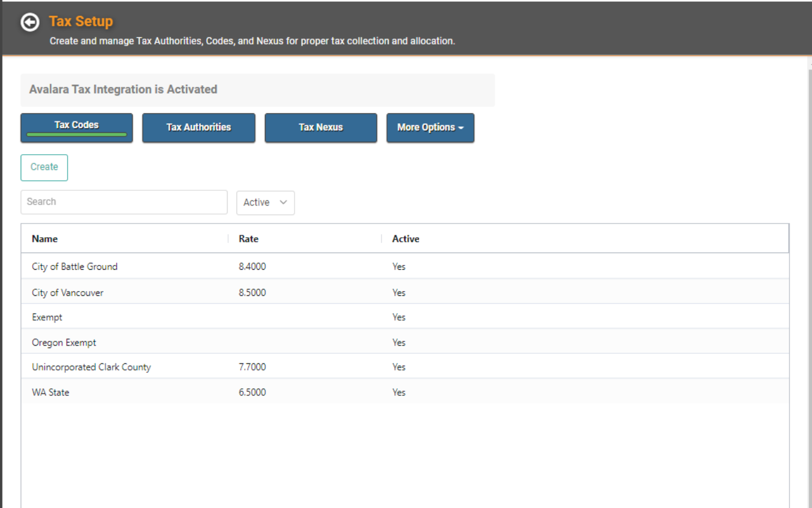812x508 pixels.
Task: Open the Active status filter dropdown
Action: [266, 202]
